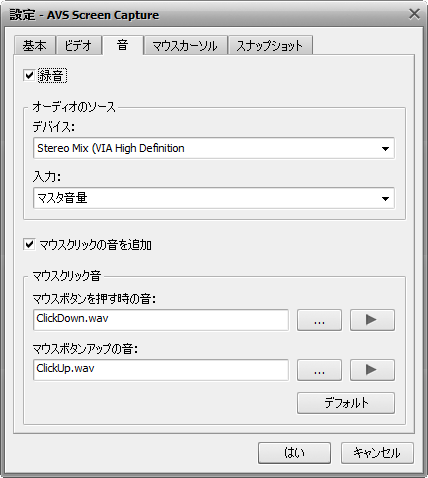
Task: Switch to the 基本 tab
Action: pyautogui.click(x=35, y=45)
